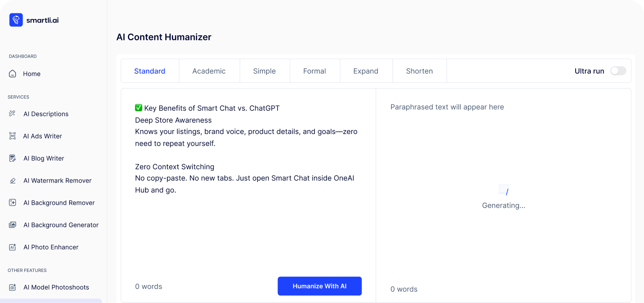Click the AI Model Photoshoots icon
This screenshot has height=303, width=644.
click(x=13, y=287)
